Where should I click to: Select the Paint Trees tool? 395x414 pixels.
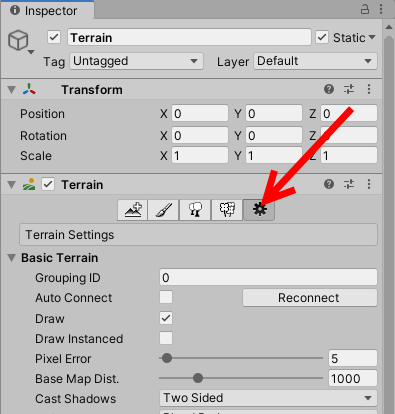(195, 210)
